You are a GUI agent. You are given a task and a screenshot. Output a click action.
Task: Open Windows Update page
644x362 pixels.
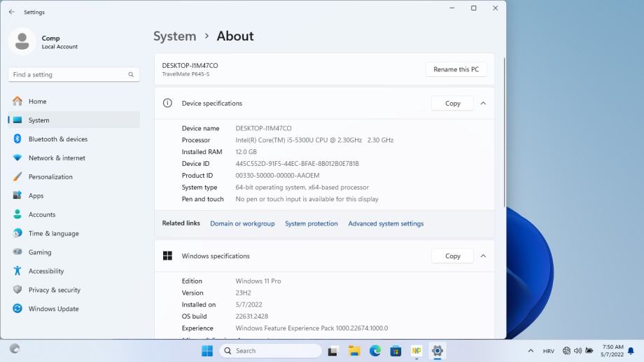53,309
